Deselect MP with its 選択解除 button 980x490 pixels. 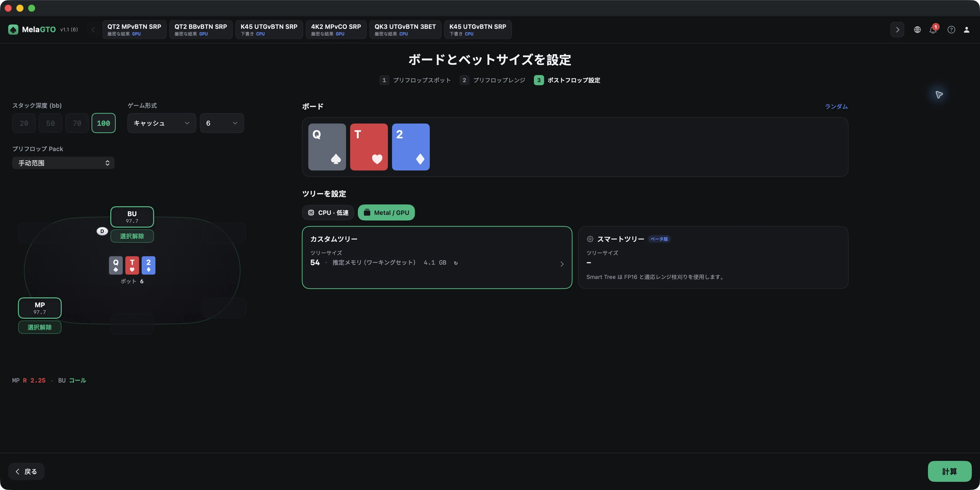coord(40,327)
